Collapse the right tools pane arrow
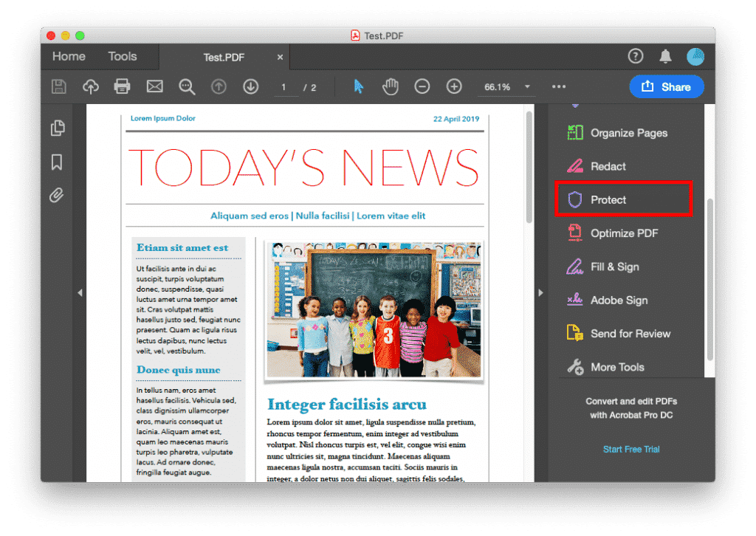756x536 pixels. pyautogui.click(x=540, y=292)
